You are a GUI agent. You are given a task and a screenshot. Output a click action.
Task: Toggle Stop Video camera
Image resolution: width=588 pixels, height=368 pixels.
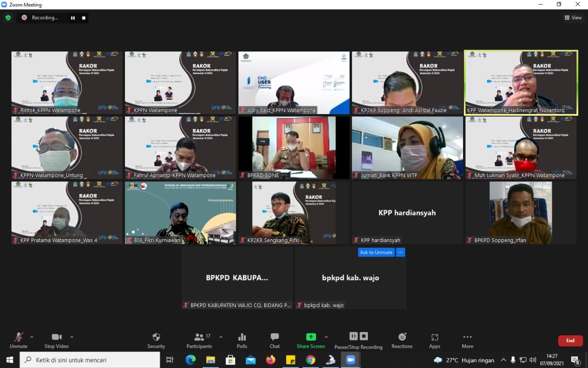coord(57,340)
